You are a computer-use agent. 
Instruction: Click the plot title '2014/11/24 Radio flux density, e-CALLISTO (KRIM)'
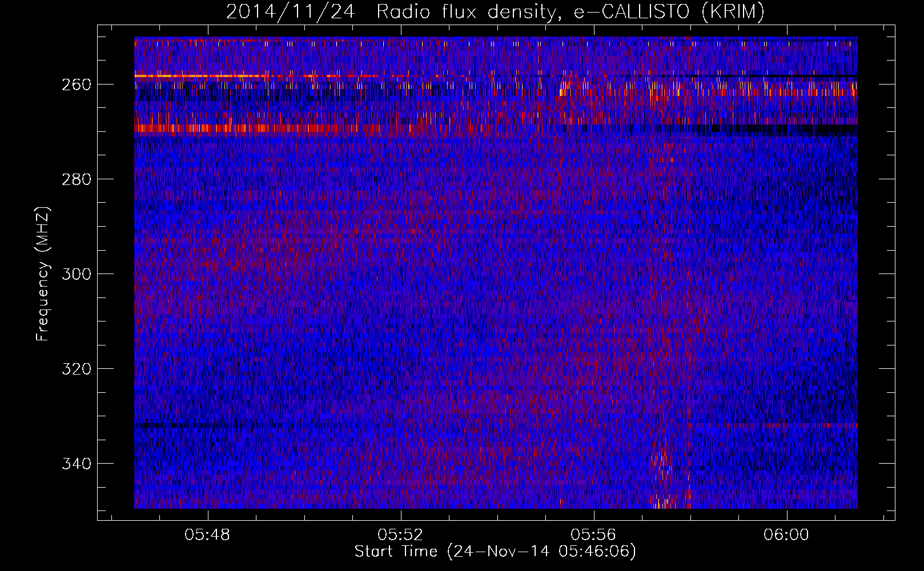495,11
